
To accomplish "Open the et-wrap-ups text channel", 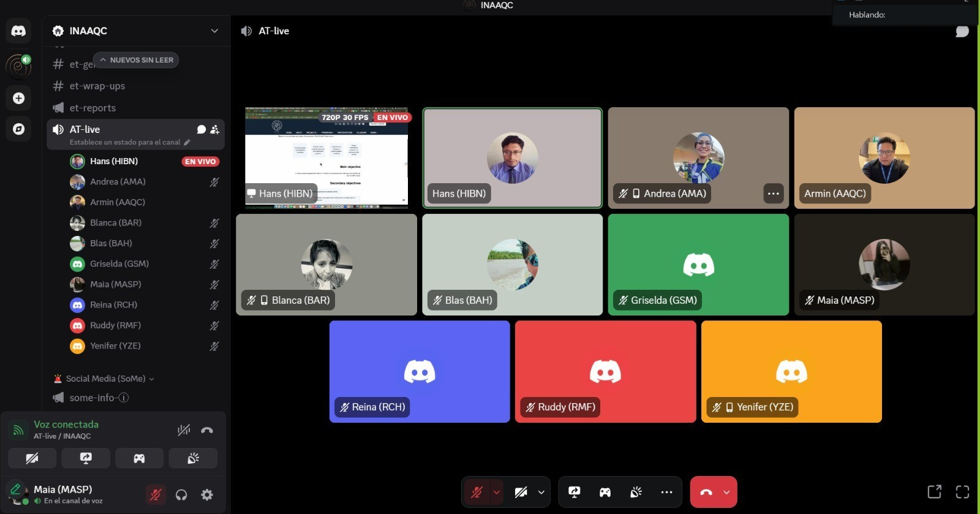I will tap(97, 86).
